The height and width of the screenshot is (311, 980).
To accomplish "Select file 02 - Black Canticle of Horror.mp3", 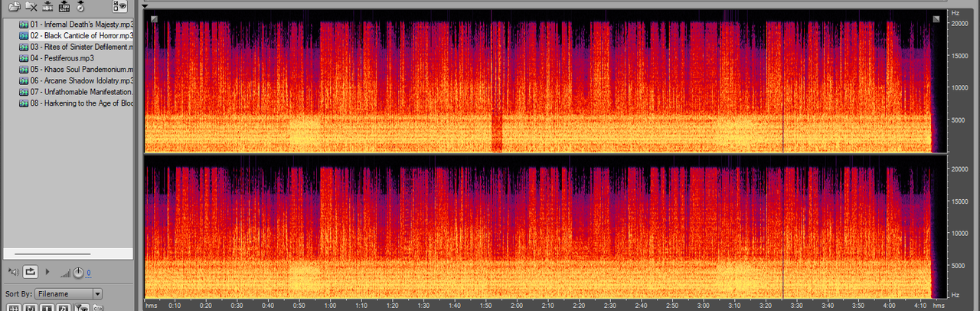I will tap(82, 36).
